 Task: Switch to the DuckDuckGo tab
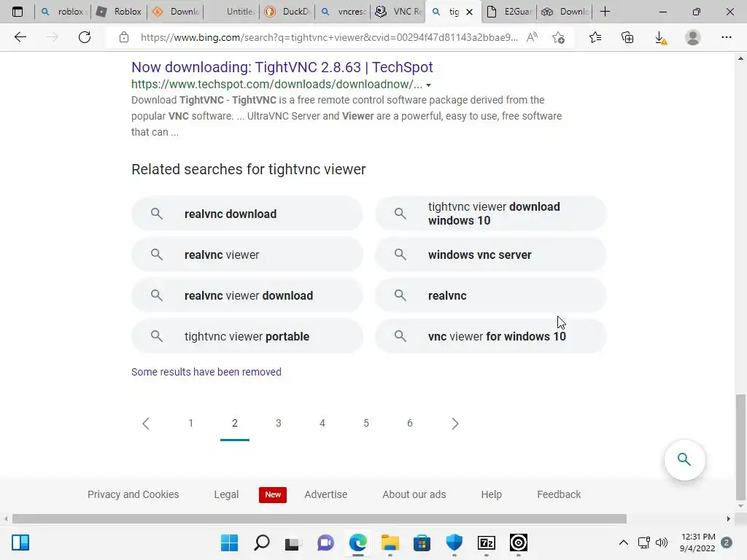pyautogui.click(x=287, y=12)
